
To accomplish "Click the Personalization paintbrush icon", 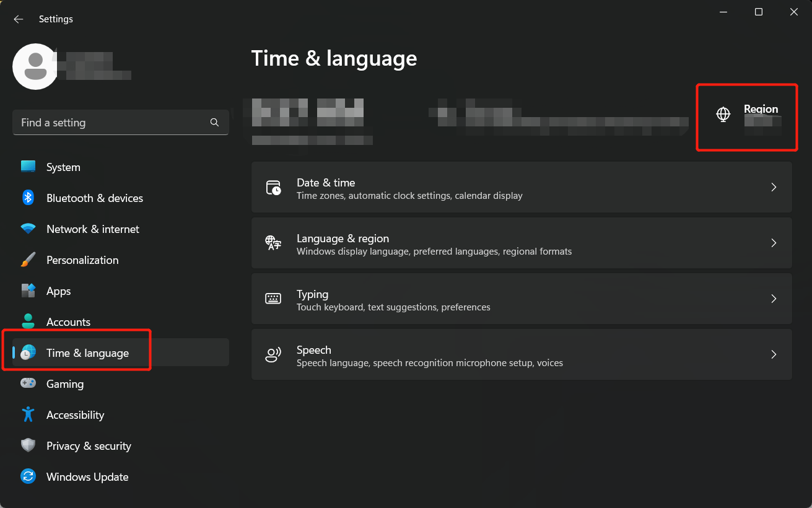I will [28, 260].
